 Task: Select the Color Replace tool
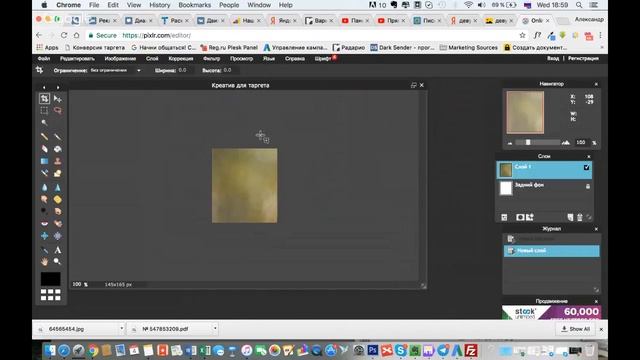44,173
